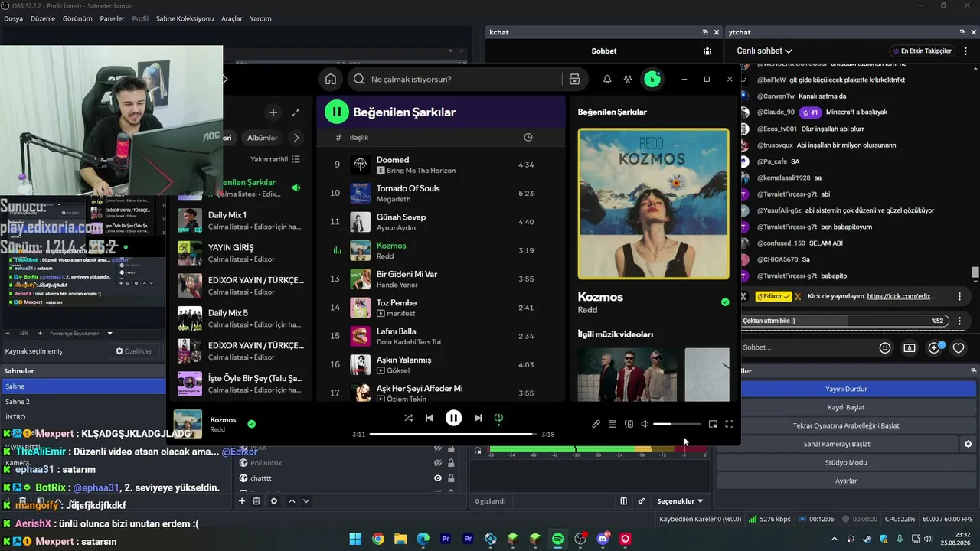Toggle Spotify shuffle
Viewport: 980px width, 551px height.
[408, 418]
